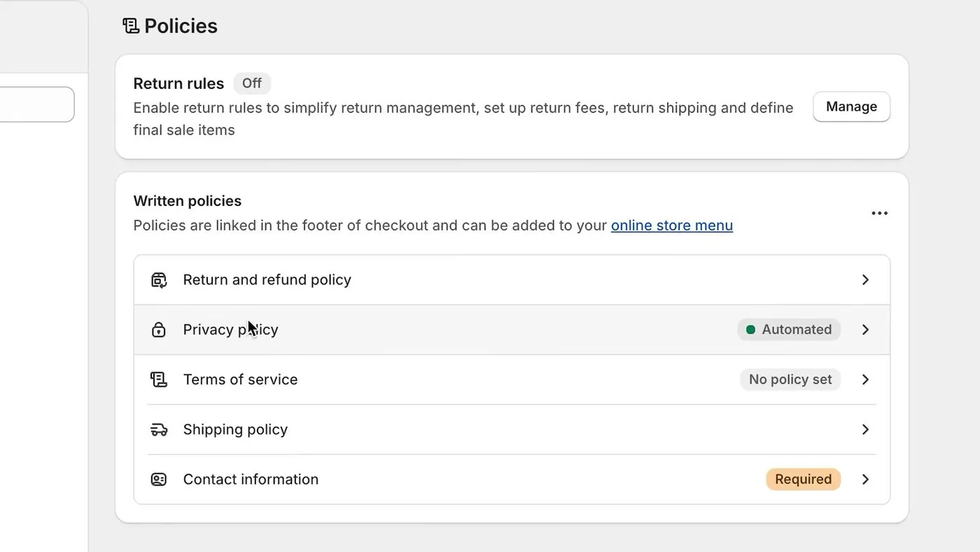
Task: Click the partially visible left sidebar field
Action: click(36, 104)
